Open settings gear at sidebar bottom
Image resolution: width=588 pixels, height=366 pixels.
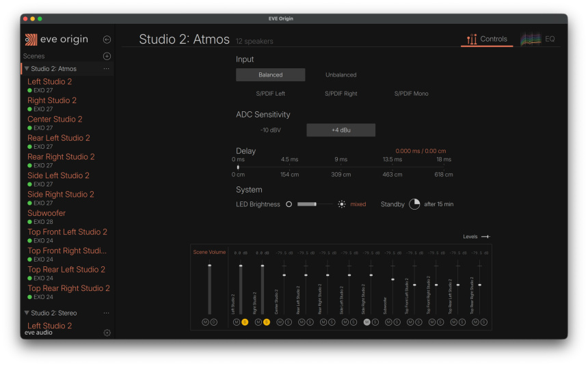click(107, 333)
